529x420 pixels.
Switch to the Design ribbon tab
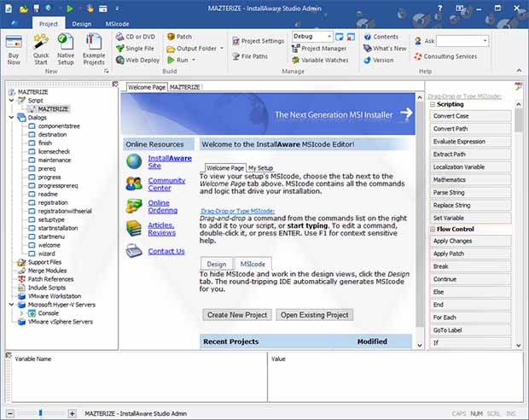pyautogui.click(x=82, y=24)
